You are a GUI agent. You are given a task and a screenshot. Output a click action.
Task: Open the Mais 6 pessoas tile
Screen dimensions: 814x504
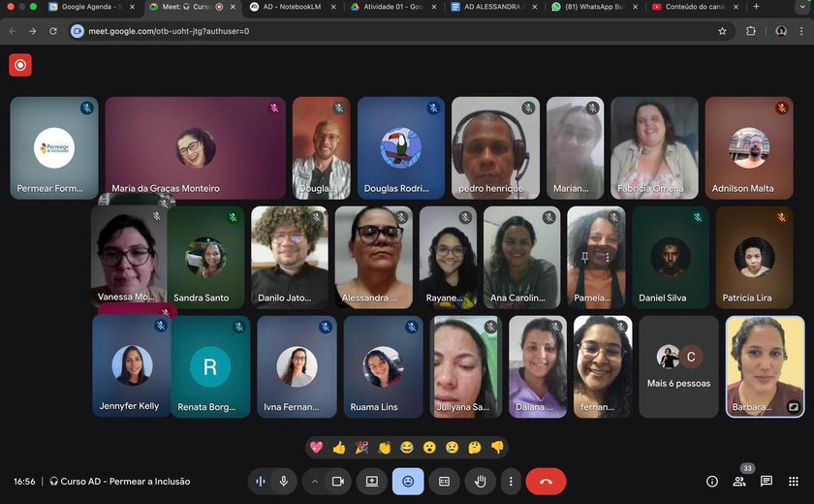coord(678,366)
